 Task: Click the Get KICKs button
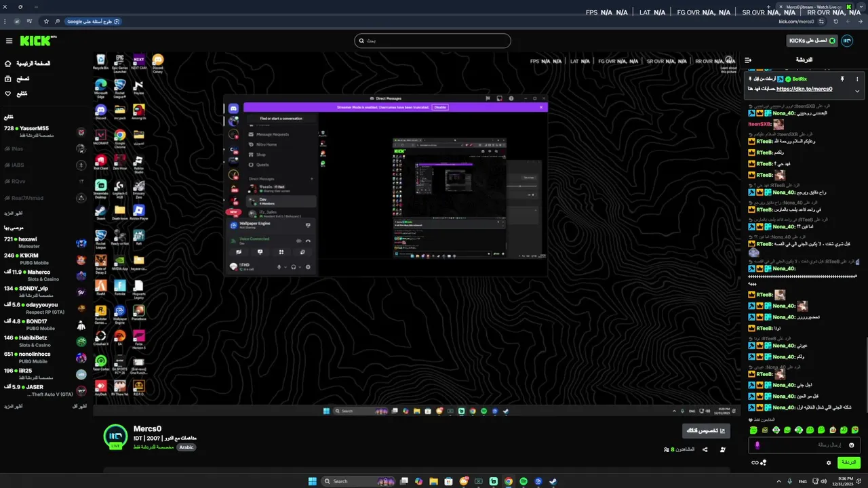812,41
